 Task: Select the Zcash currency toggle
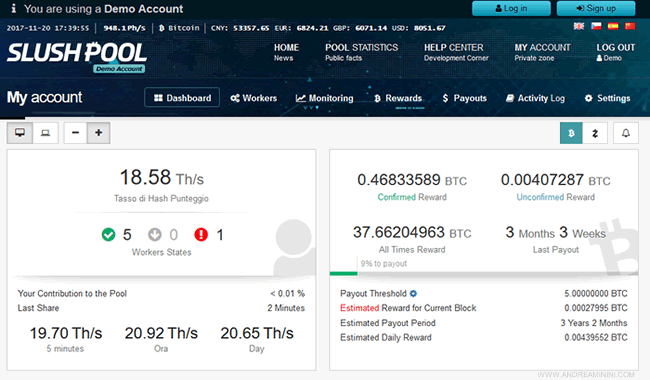click(595, 133)
